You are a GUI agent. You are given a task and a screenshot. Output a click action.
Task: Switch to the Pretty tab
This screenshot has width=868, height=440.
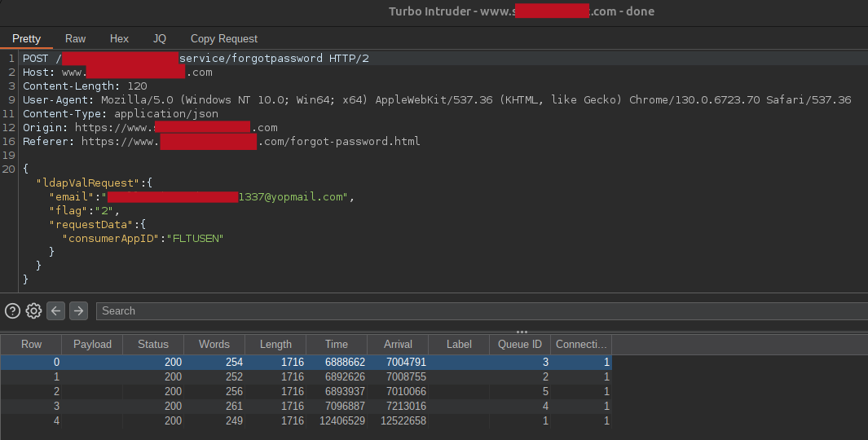click(26, 38)
